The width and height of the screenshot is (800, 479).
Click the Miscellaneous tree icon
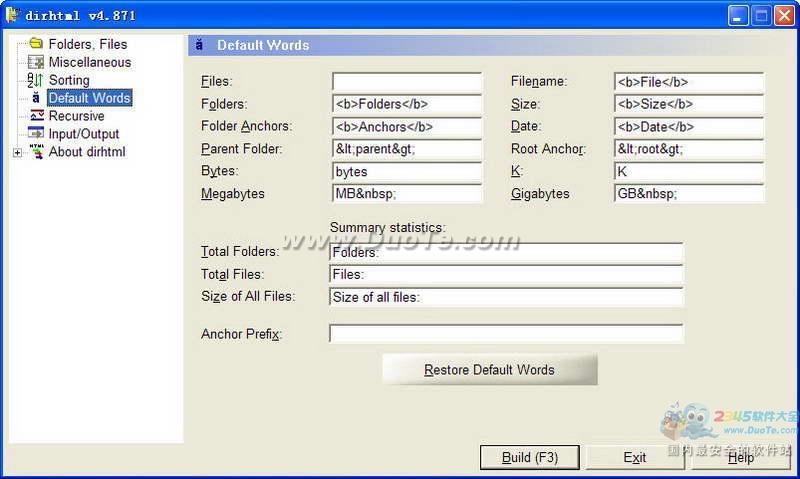(36, 62)
